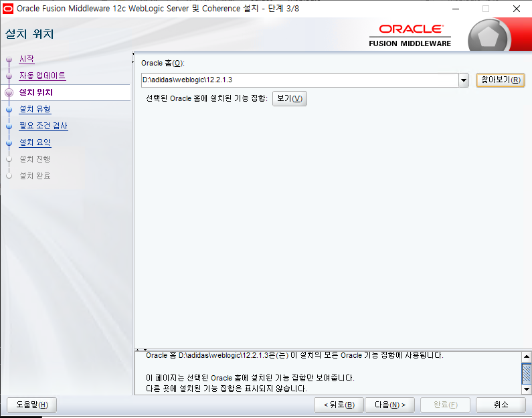Go to 자동 업데이트 step

click(x=42, y=76)
